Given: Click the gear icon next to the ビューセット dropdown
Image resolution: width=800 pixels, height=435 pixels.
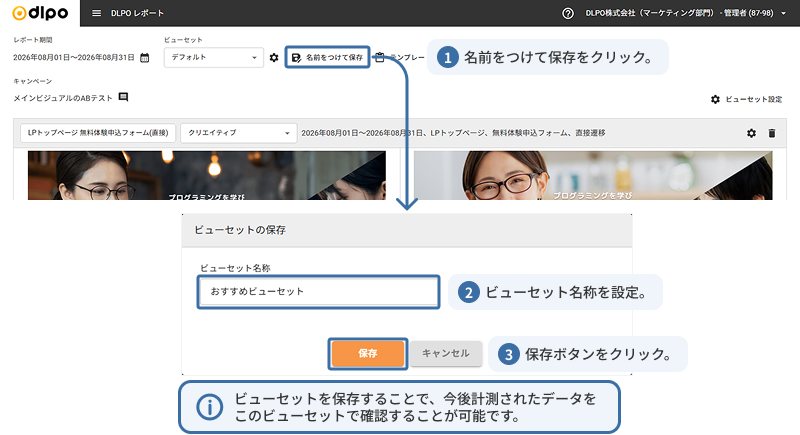Looking at the screenshot, I should [274, 58].
